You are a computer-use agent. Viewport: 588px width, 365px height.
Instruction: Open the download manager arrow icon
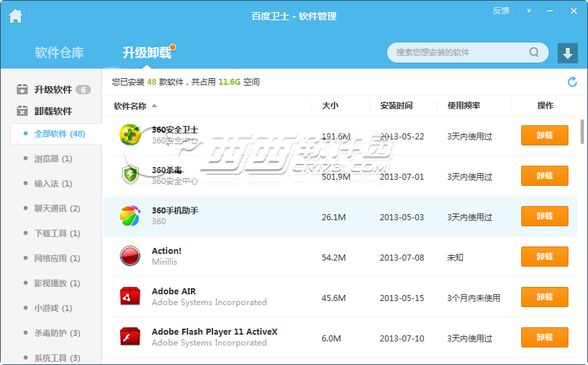(x=567, y=53)
